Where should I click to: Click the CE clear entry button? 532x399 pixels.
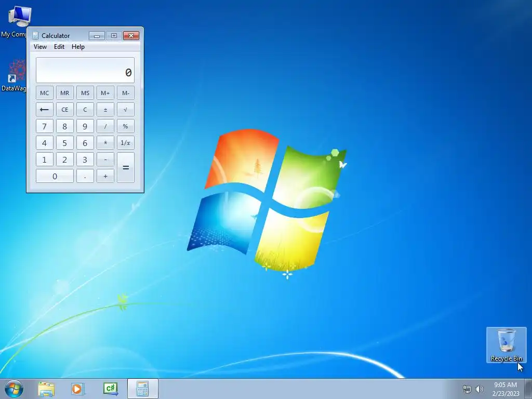click(x=65, y=110)
